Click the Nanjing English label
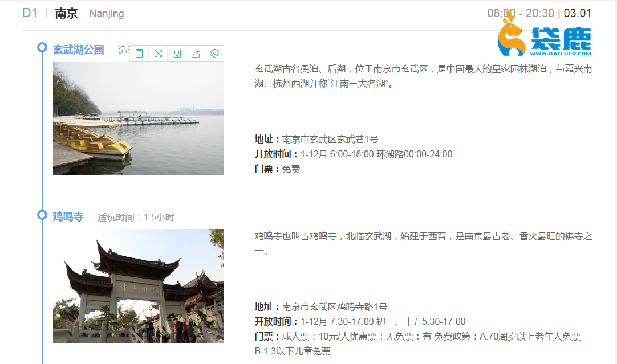Viewport: 617px width, 364px height. point(107,14)
